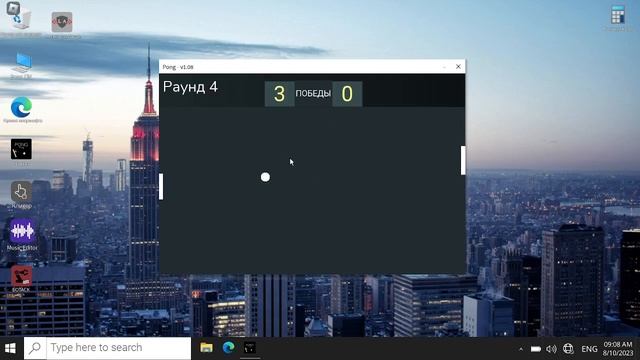Open the LA shield desktop icon
Screen dimensions: 640x360
tap(62, 22)
